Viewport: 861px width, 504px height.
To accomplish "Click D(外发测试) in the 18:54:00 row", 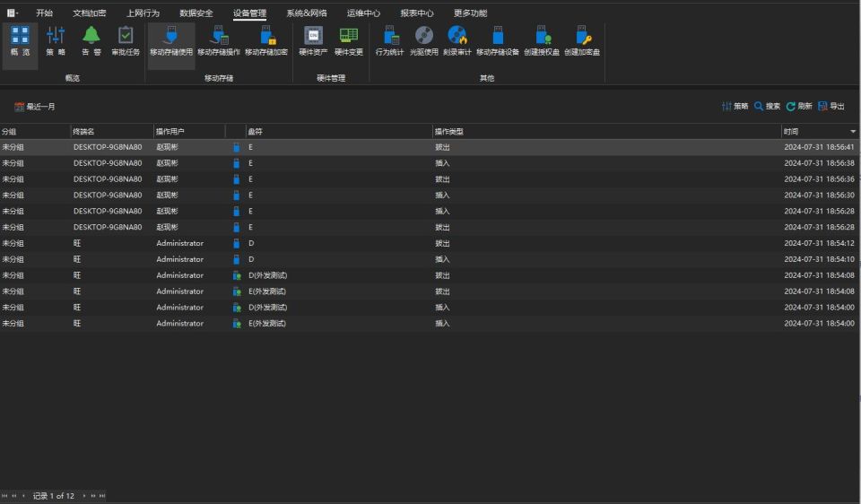I will [267, 308].
